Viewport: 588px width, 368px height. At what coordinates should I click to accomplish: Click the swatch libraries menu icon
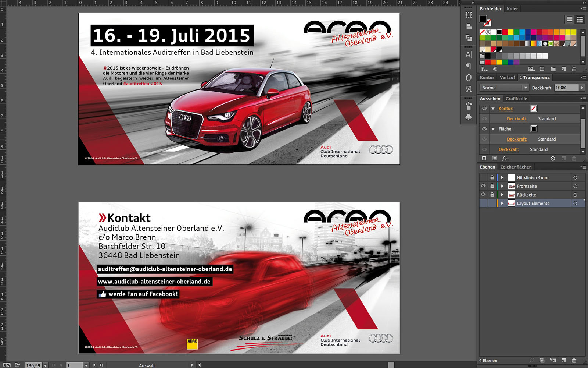(484, 69)
